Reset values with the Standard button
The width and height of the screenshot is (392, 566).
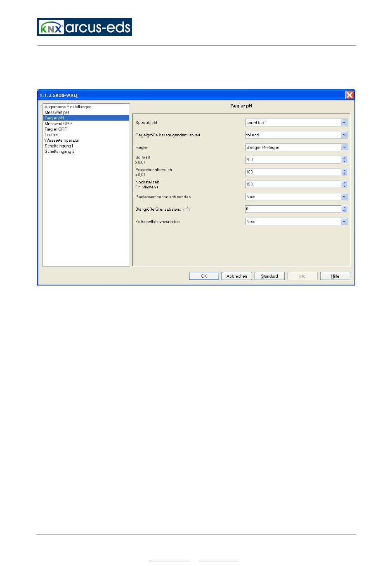pos(269,276)
